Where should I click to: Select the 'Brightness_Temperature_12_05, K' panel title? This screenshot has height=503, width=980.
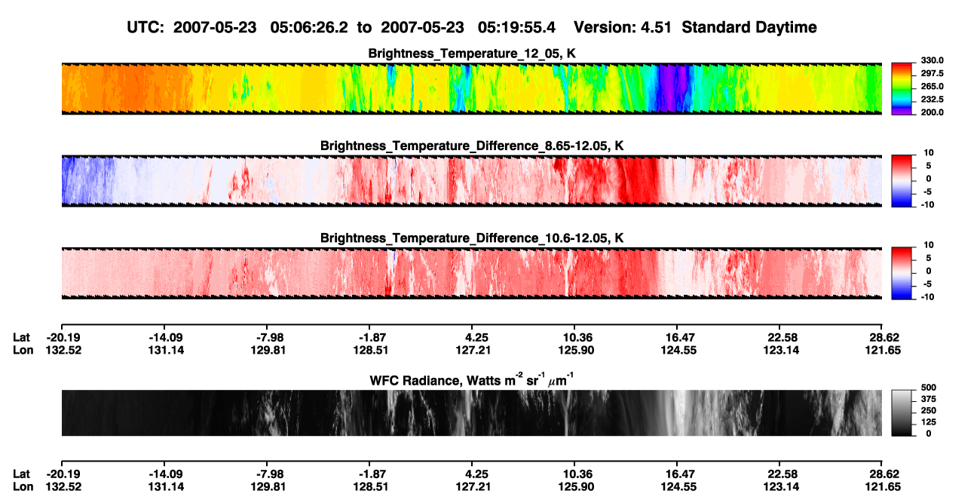472,54
